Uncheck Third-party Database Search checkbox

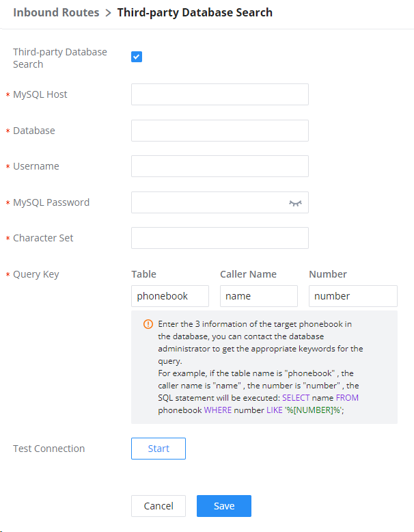pos(137,57)
